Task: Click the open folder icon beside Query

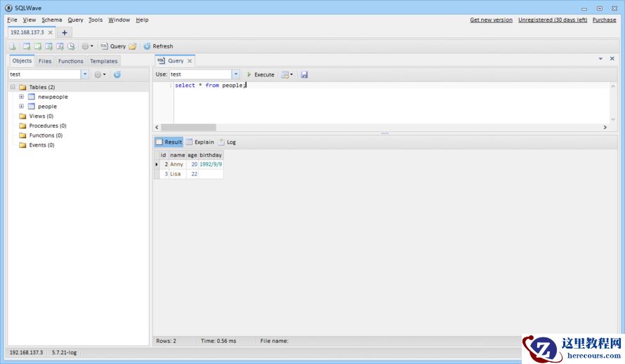Action: (x=133, y=46)
